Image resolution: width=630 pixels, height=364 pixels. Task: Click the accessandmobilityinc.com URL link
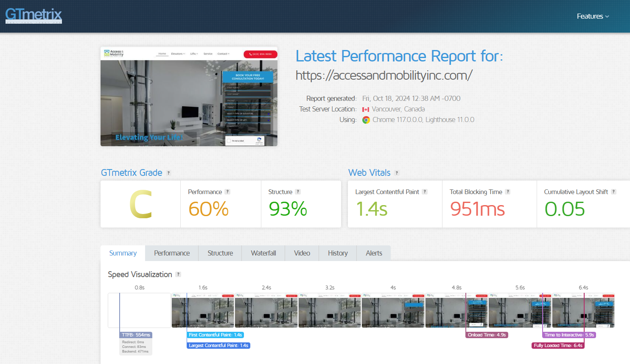click(x=384, y=75)
